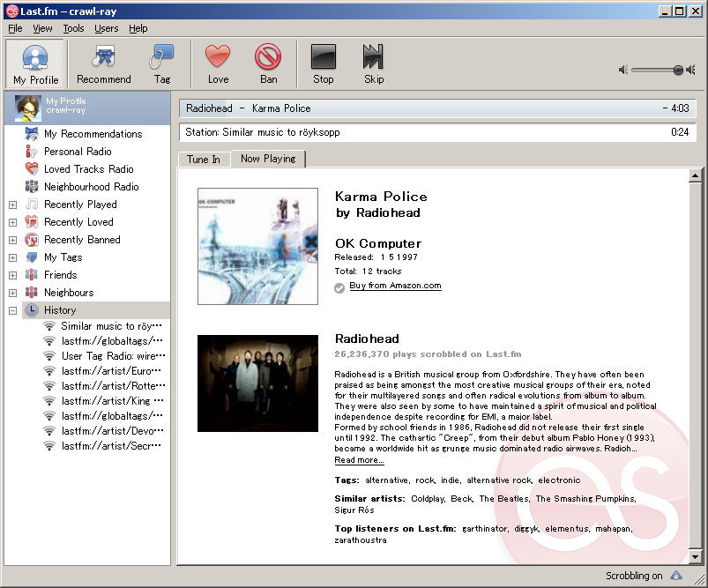
Task: Select the Recently Banned item
Action: click(82, 240)
